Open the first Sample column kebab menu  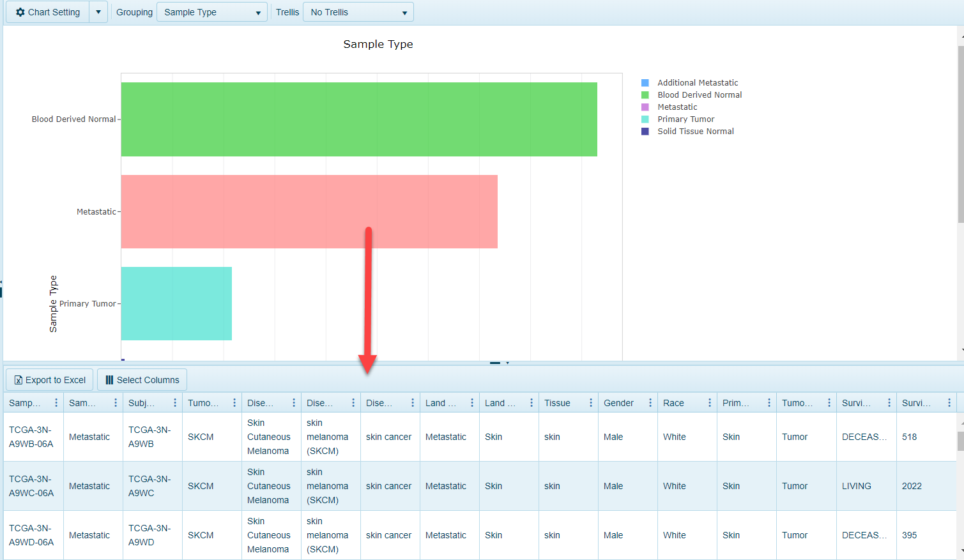[x=56, y=402]
